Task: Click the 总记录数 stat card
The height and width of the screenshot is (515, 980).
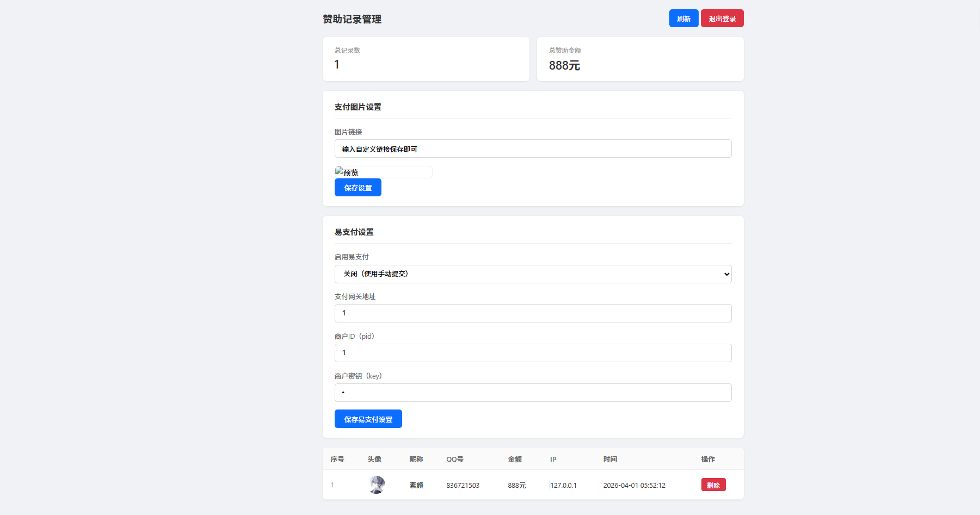Action: [x=426, y=59]
